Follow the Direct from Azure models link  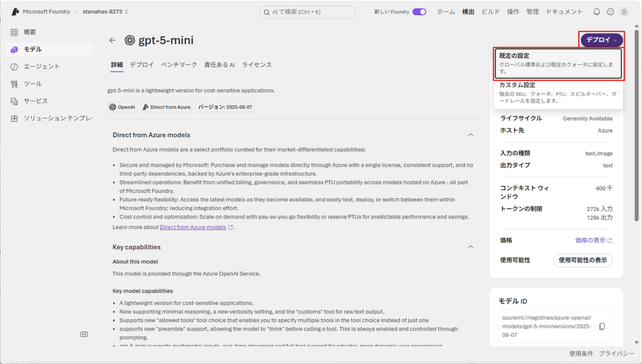[196, 227]
